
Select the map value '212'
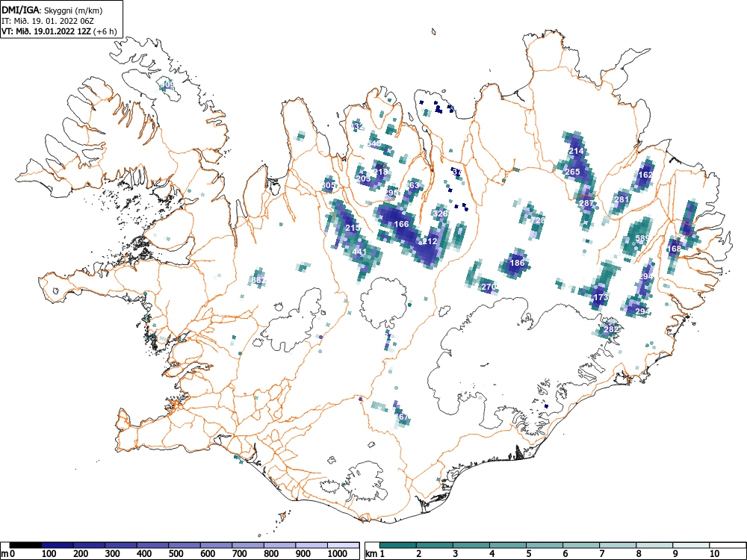tap(430, 241)
